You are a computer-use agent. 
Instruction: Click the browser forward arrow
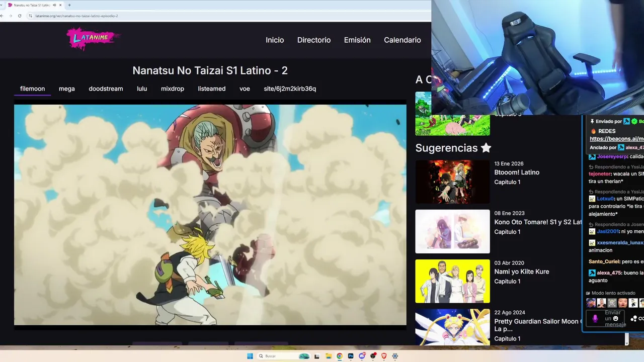[x=11, y=16]
